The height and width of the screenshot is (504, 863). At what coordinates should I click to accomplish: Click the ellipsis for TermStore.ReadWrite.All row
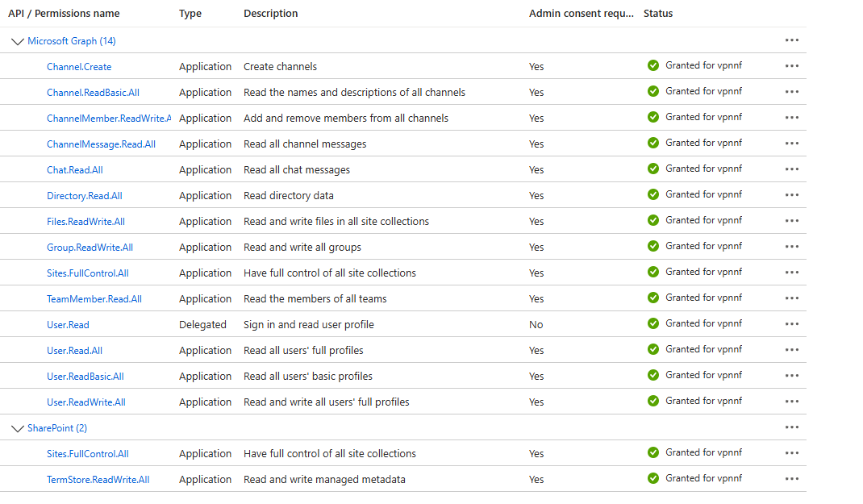click(x=791, y=479)
